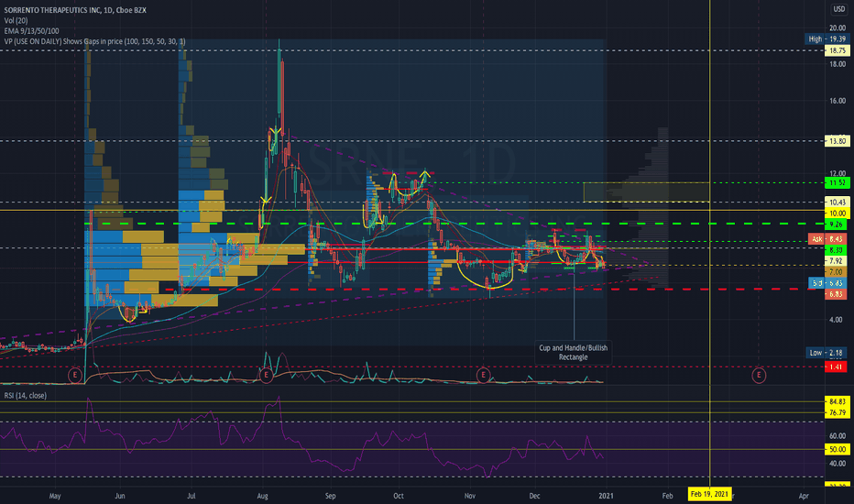The width and height of the screenshot is (854, 504).
Task: Click the Dec label on time axis
Action: (534, 496)
